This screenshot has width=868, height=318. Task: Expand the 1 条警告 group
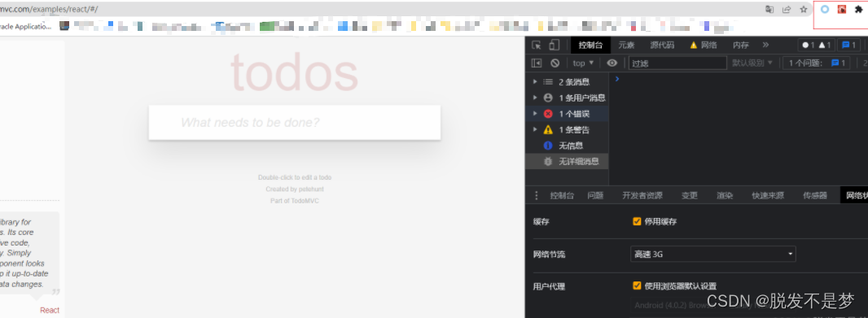tap(535, 130)
